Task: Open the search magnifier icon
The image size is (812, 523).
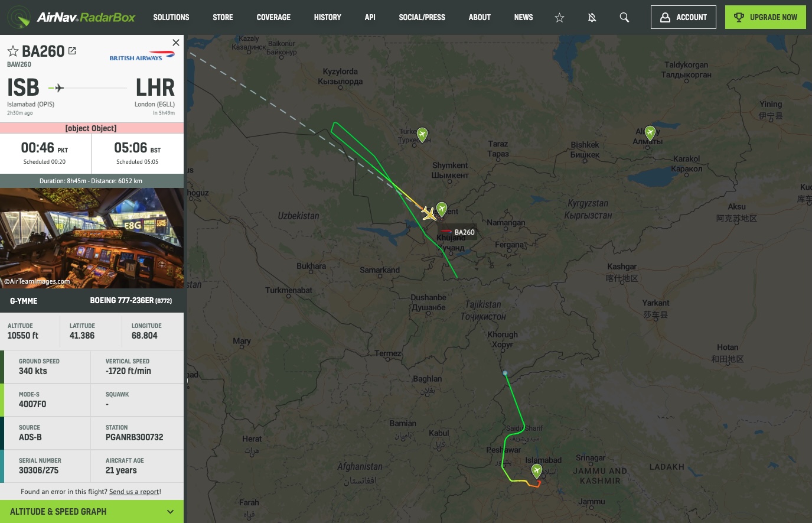Action: (624, 18)
